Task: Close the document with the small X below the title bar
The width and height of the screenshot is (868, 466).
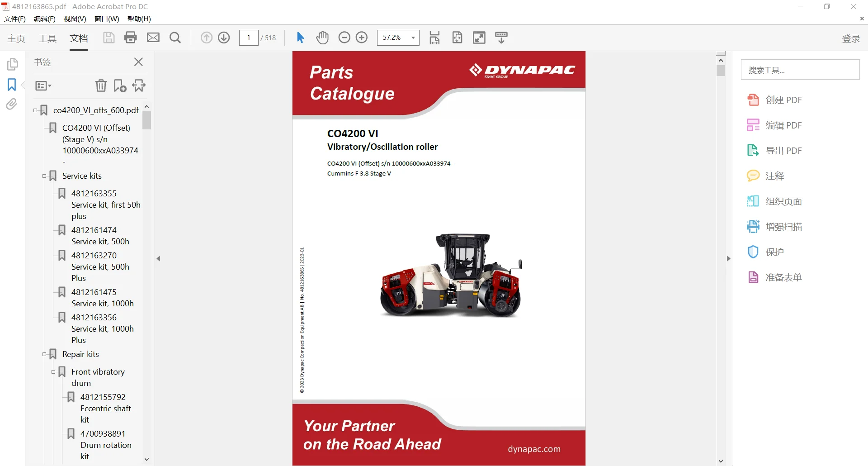Action: point(862,19)
